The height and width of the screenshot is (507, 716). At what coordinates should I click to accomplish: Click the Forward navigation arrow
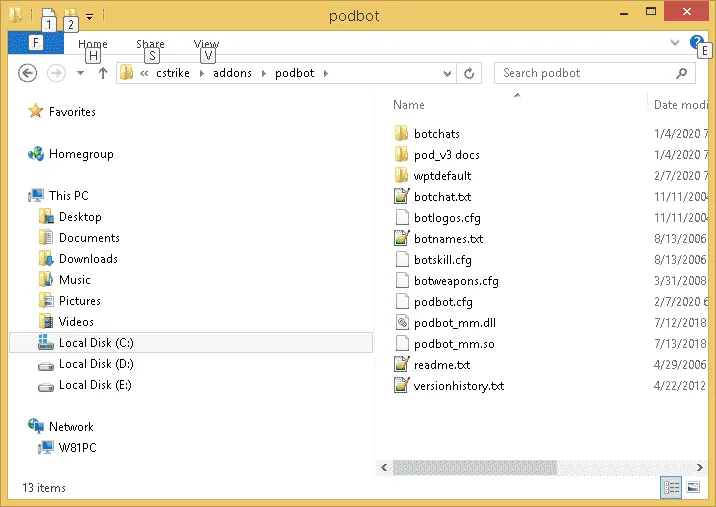[56, 73]
